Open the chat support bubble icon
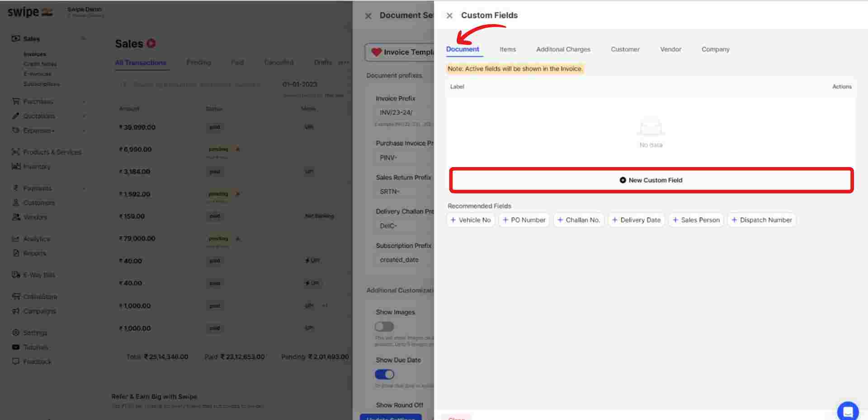Image resolution: width=868 pixels, height=420 pixels. pos(848,411)
